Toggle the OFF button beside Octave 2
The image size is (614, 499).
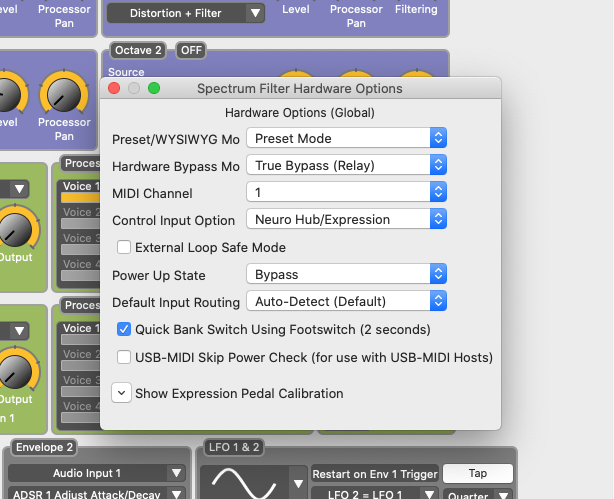[191, 51]
